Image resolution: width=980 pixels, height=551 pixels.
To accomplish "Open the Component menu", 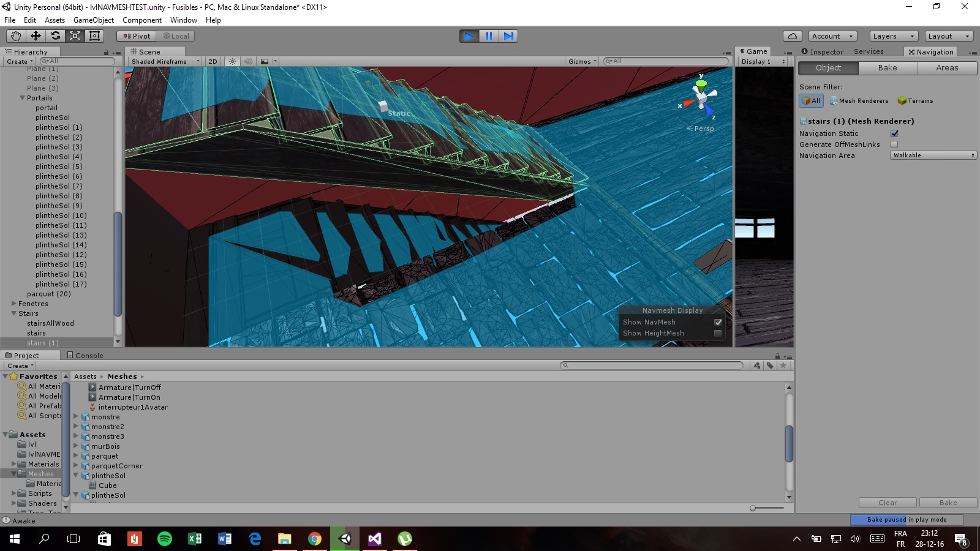I will [142, 20].
